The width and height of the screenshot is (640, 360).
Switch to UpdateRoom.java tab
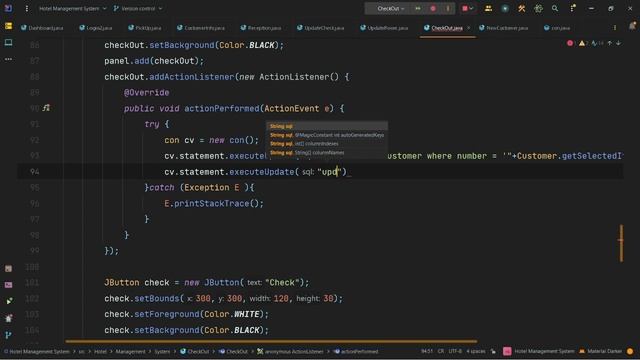(x=384, y=28)
